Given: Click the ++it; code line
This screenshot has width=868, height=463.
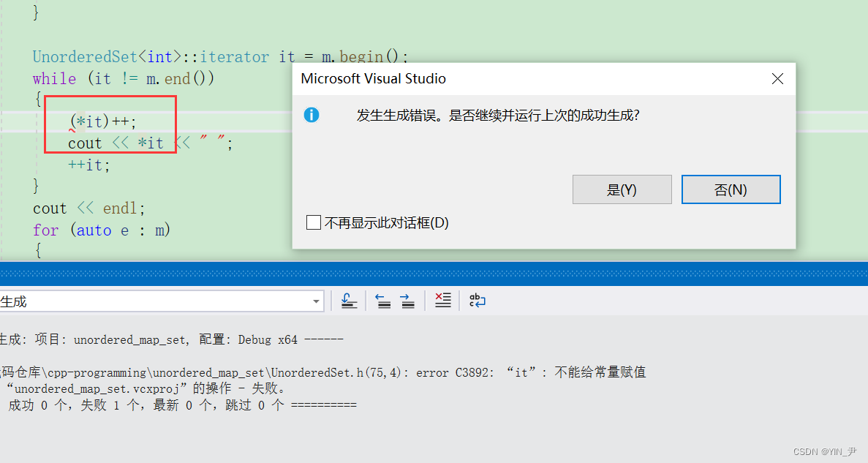Looking at the screenshot, I should (89, 165).
